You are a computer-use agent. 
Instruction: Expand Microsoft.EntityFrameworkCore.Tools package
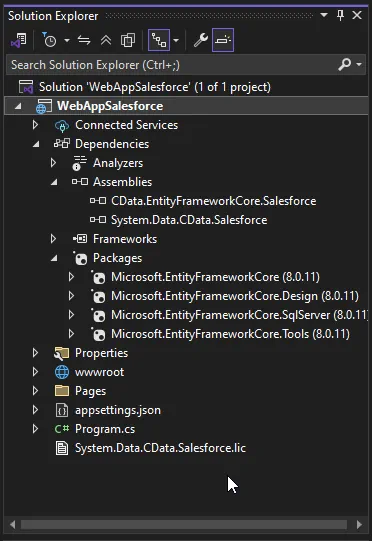(x=71, y=334)
